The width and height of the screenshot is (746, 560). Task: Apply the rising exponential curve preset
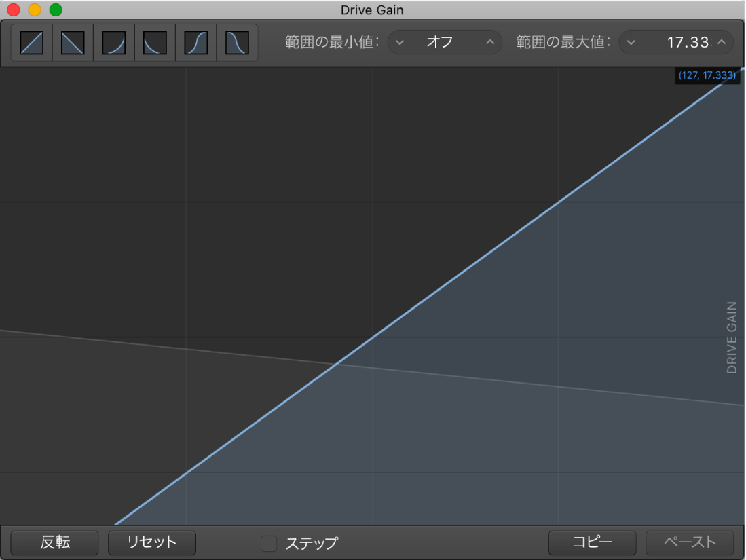(x=113, y=42)
